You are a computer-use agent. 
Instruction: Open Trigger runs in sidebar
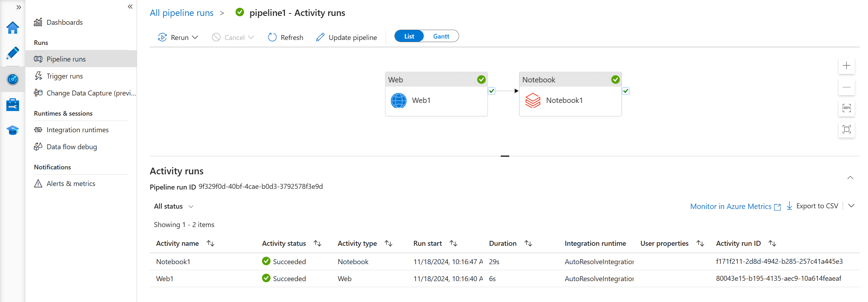[x=65, y=76]
